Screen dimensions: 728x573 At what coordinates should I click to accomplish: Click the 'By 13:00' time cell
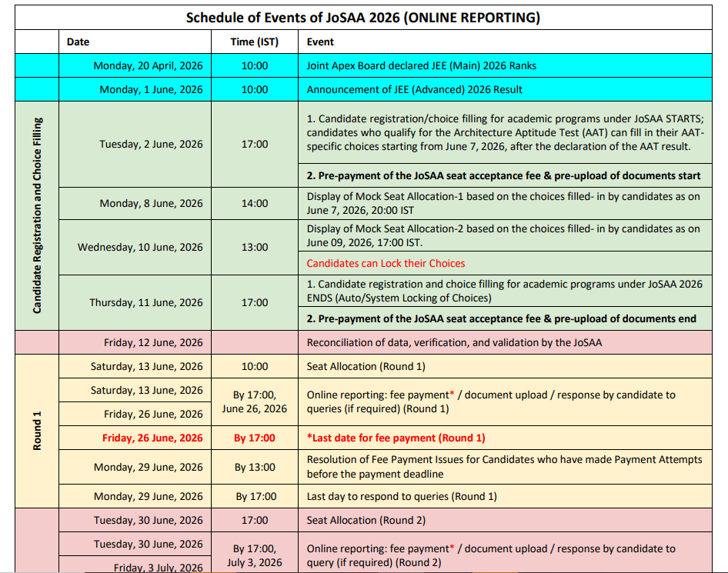(x=255, y=467)
